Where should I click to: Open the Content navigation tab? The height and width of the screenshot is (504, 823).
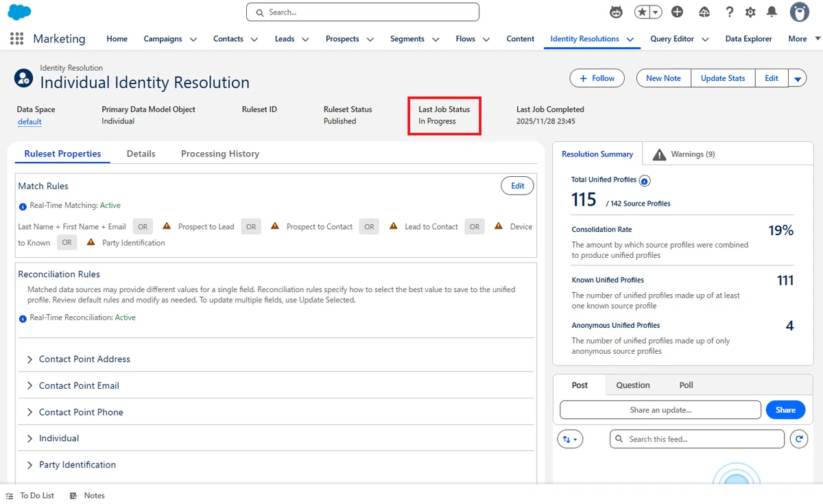pos(521,39)
